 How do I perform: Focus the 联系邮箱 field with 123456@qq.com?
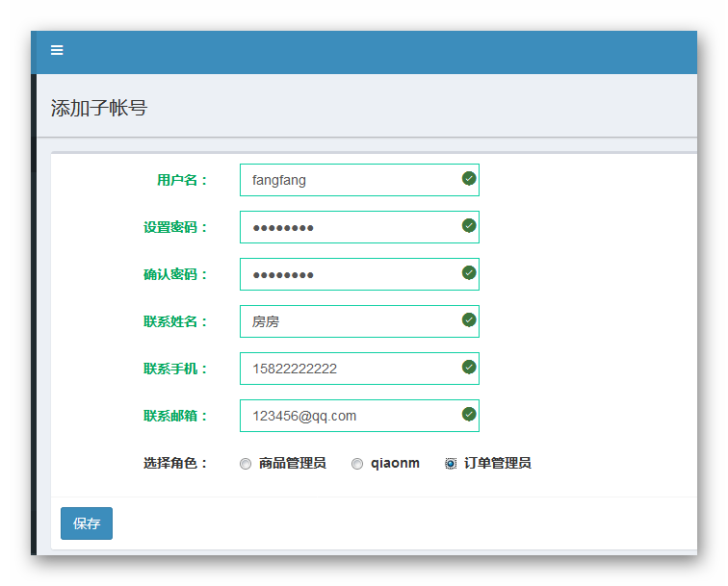359,416
